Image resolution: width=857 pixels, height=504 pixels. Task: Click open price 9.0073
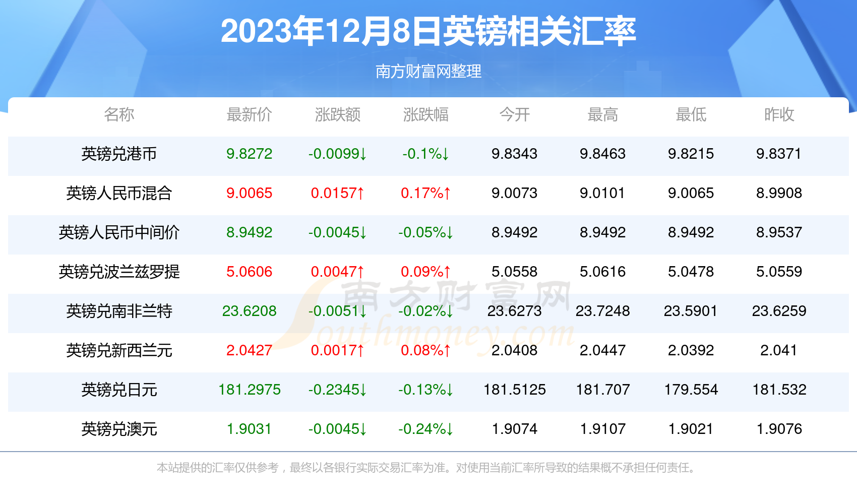tap(514, 193)
